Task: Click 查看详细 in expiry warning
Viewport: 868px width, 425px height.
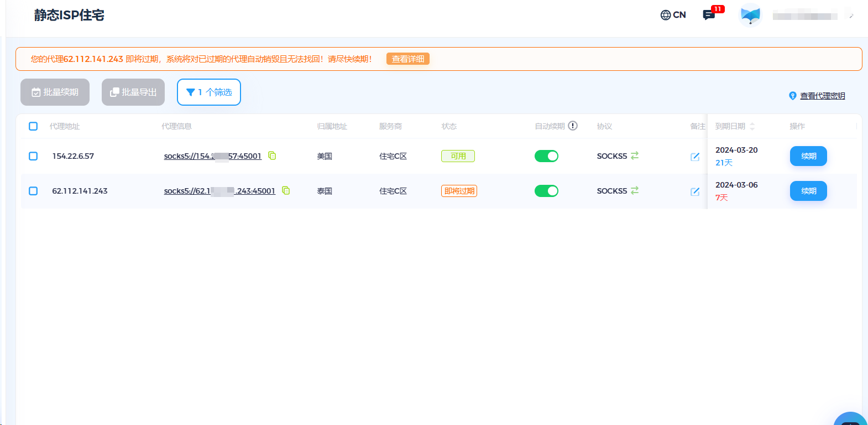Action: point(408,59)
